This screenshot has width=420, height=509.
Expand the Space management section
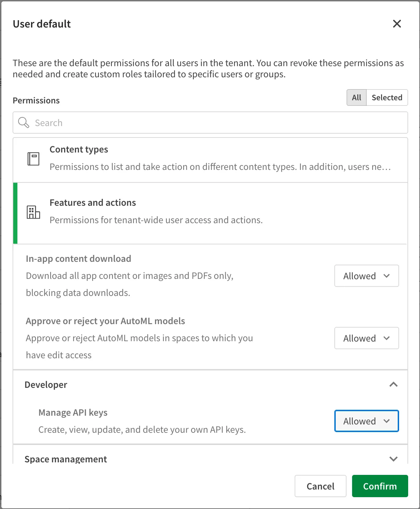coord(394,459)
